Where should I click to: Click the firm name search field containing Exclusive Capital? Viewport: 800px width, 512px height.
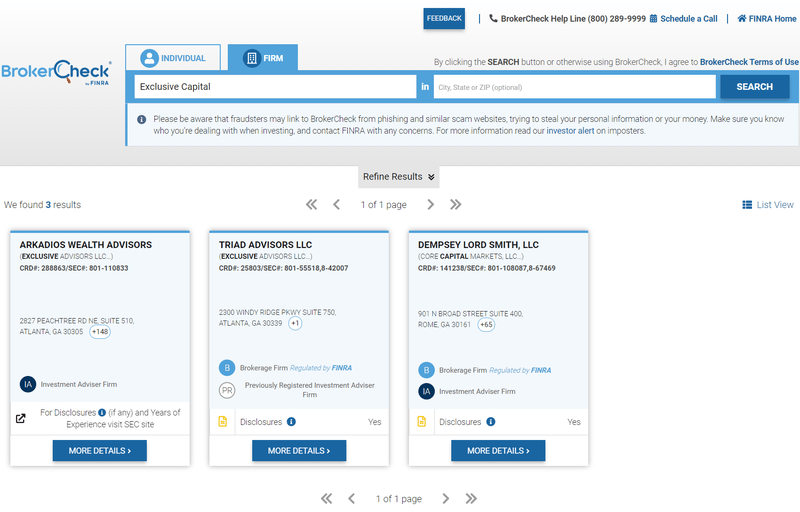coord(276,87)
